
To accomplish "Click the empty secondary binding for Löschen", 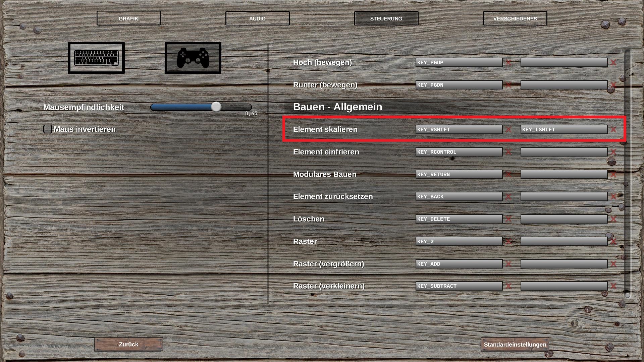I will pos(563,219).
